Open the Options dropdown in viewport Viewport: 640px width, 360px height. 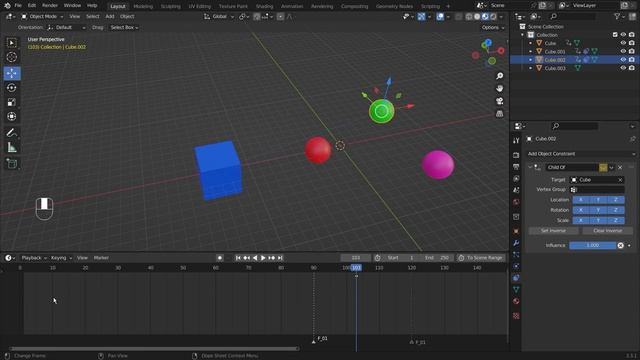point(493,27)
